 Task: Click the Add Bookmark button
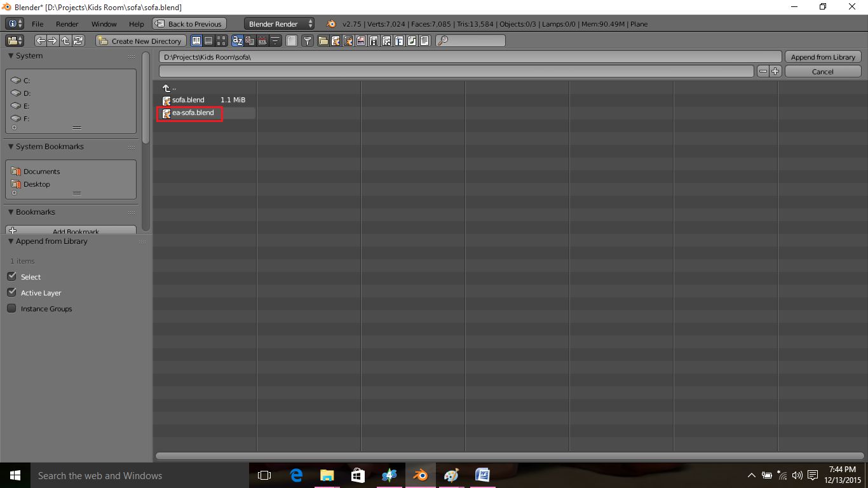[71, 230]
